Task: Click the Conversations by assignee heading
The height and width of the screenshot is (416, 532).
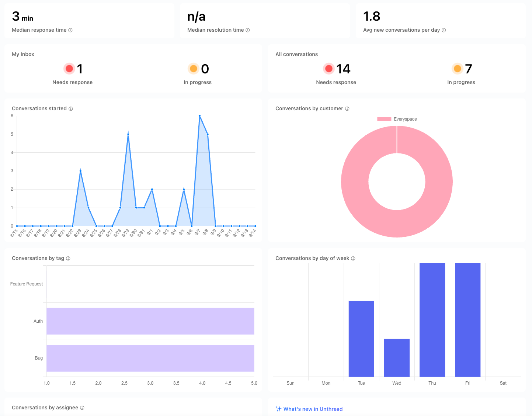Action: pyautogui.click(x=45, y=408)
